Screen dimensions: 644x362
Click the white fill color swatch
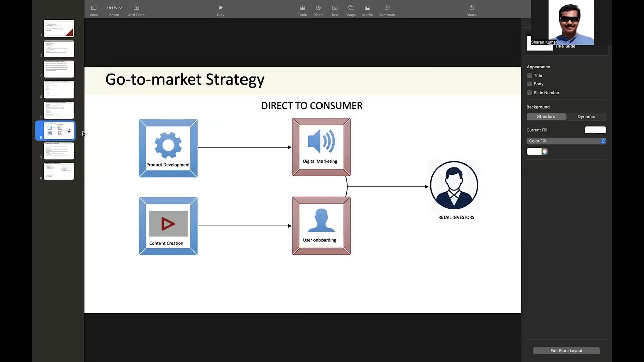[534, 151]
